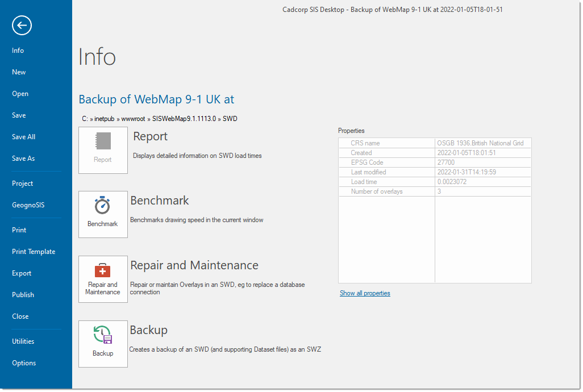Click the Creates a backup description text
This screenshot has width=583, height=392.
(x=225, y=349)
